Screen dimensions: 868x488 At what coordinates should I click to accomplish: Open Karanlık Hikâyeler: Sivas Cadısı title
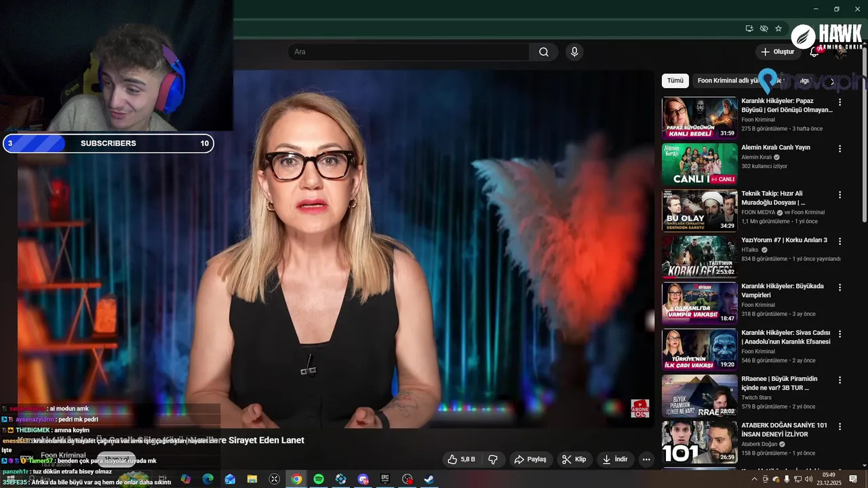tap(786, 337)
